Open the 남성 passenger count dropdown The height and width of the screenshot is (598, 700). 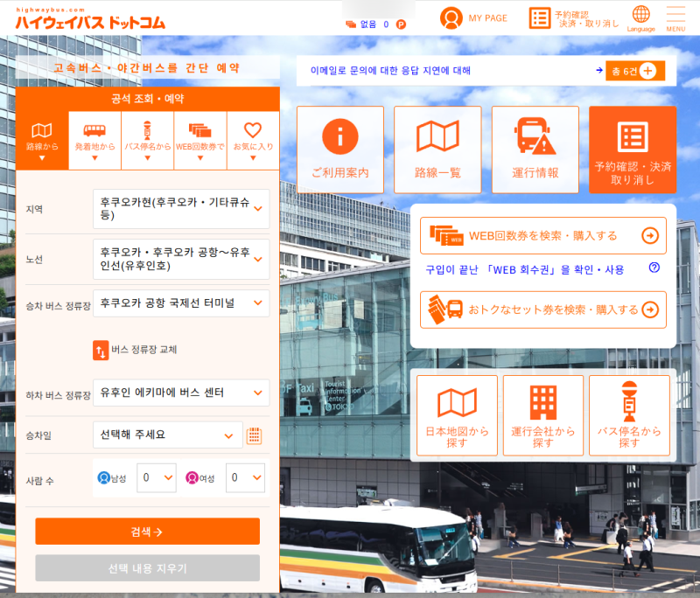(x=157, y=477)
